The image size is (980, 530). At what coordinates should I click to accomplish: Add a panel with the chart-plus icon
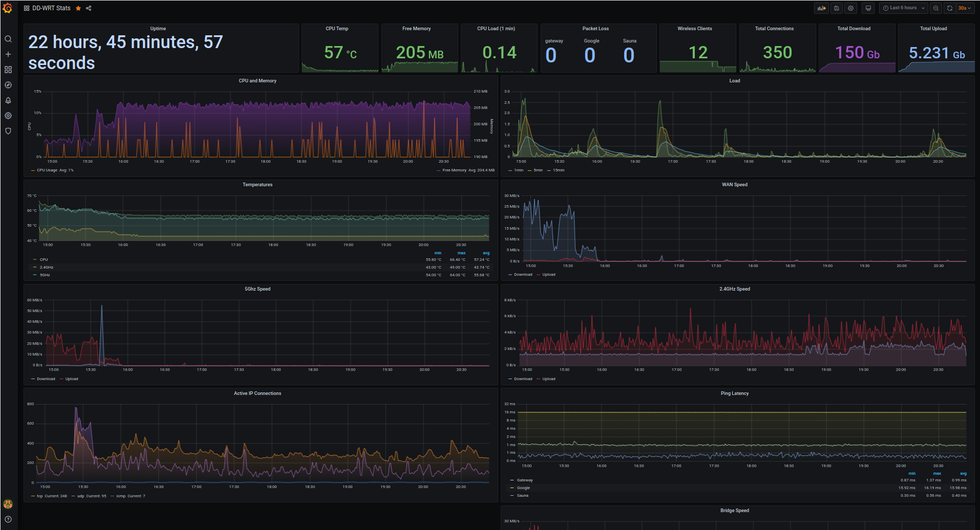point(821,8)
